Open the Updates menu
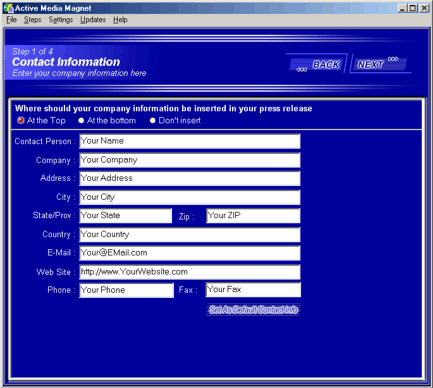This screenshot has width=433, height=388. click(x=93, y=20)
